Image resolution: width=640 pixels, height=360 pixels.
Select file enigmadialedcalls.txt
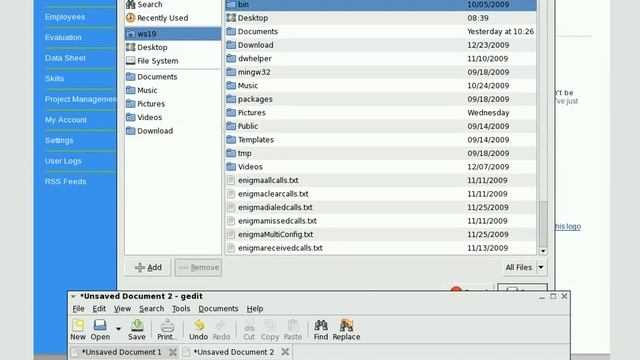(381, 207)
